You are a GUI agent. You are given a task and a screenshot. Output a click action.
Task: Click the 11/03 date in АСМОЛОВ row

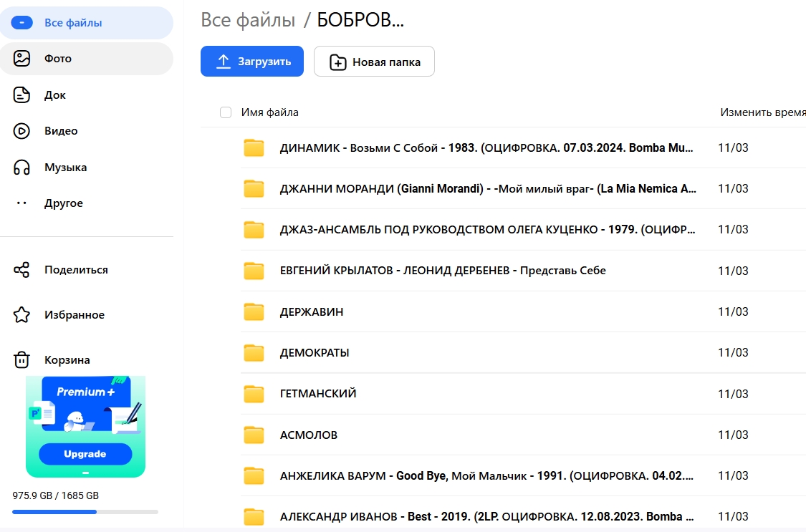[733, 435]
